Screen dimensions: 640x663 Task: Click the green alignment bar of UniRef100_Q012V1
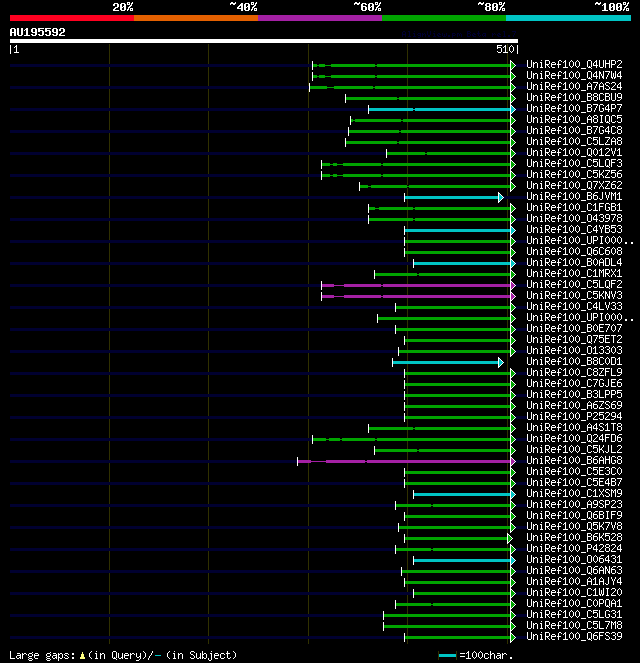coord(449,153)
